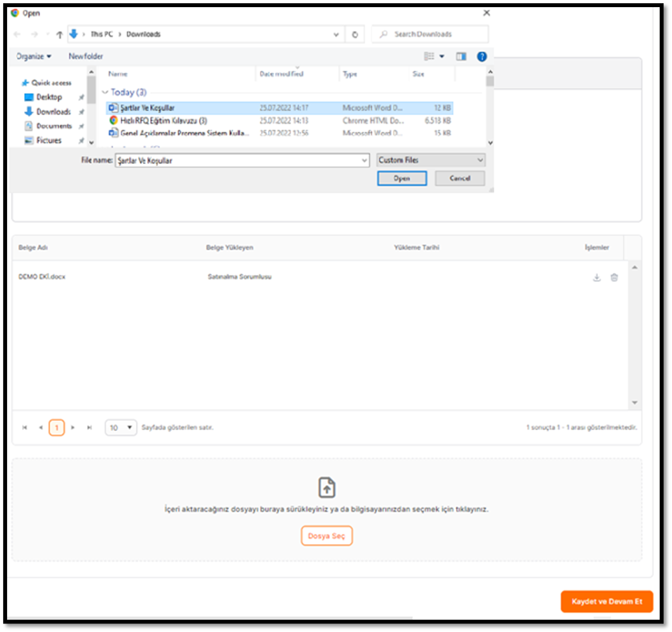
Task: Delete DEMO EKİ.docx with trash icon
Action: coord(614,278)
